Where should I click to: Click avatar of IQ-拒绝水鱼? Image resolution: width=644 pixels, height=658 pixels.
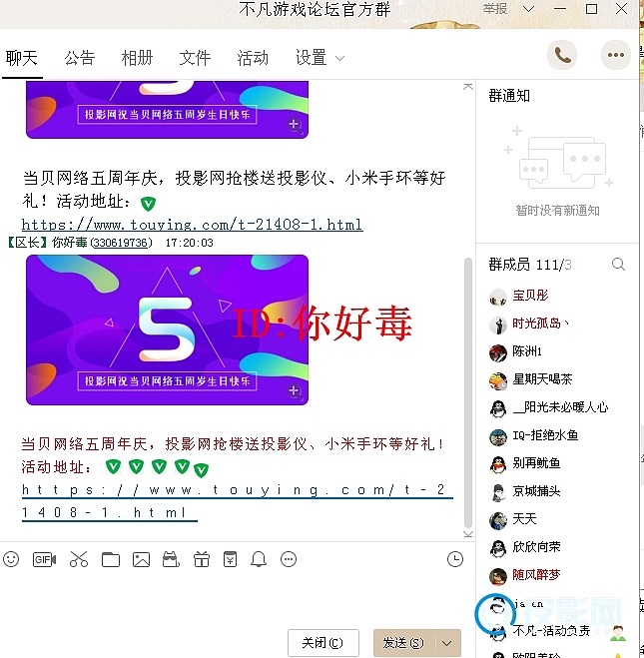pyautogui.click(x=498, y=437)
